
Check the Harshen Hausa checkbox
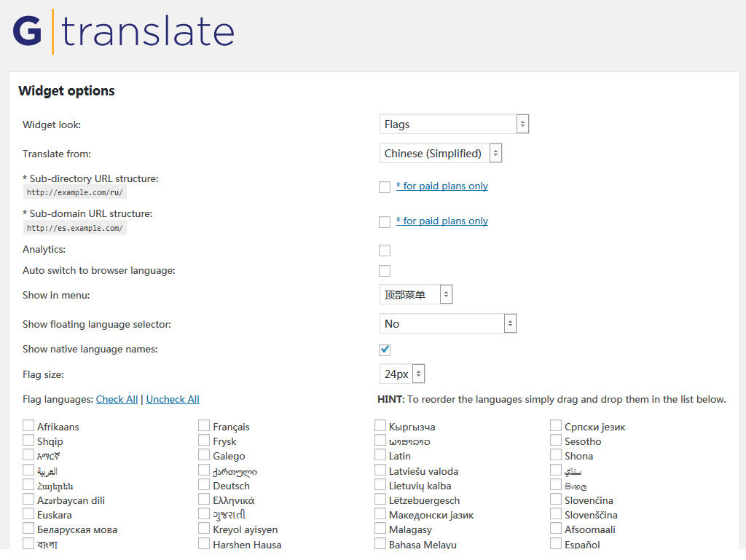tap(204, 543)
